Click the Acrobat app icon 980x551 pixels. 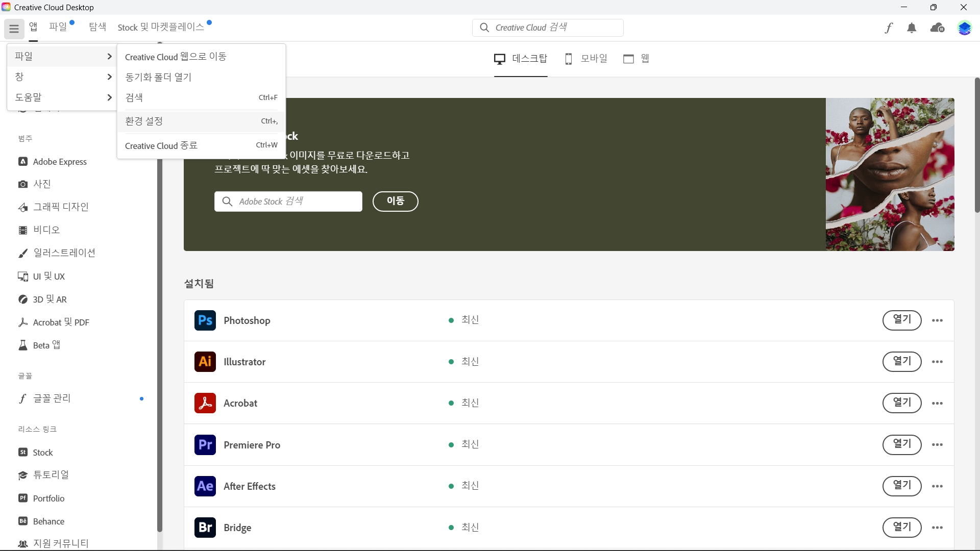point(205,403)
